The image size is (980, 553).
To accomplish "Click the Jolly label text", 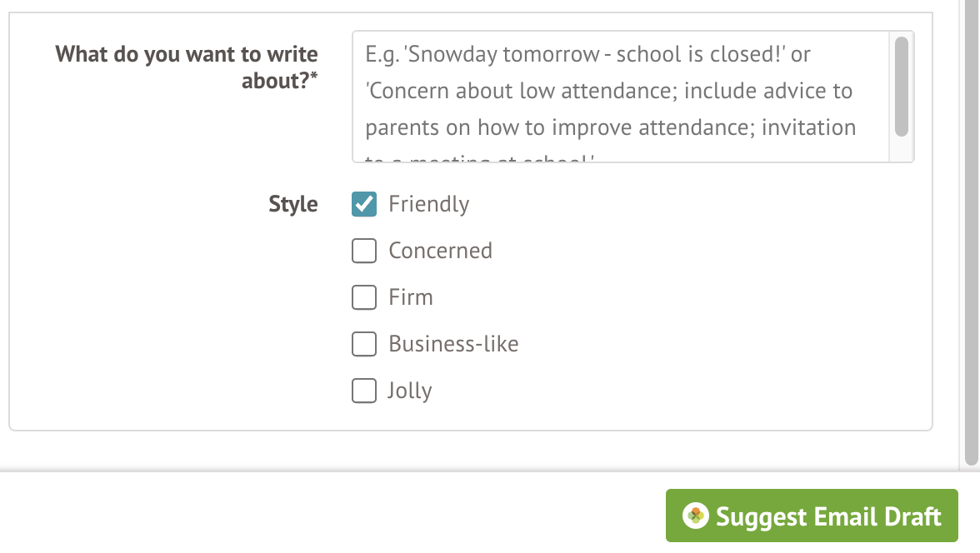I will point(409,391).
